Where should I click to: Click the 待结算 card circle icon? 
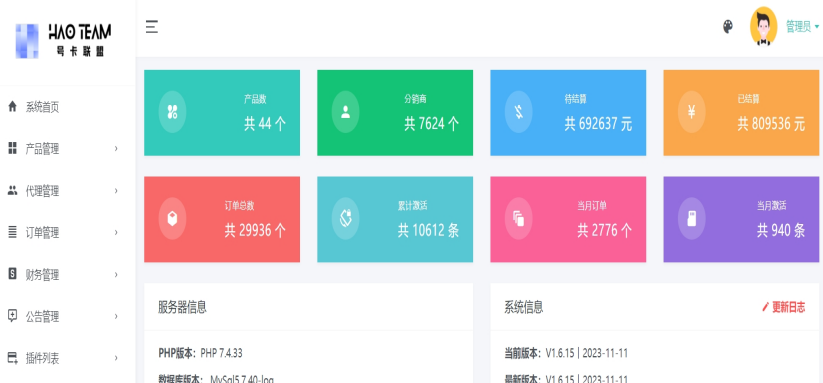(x=519, y=112)
